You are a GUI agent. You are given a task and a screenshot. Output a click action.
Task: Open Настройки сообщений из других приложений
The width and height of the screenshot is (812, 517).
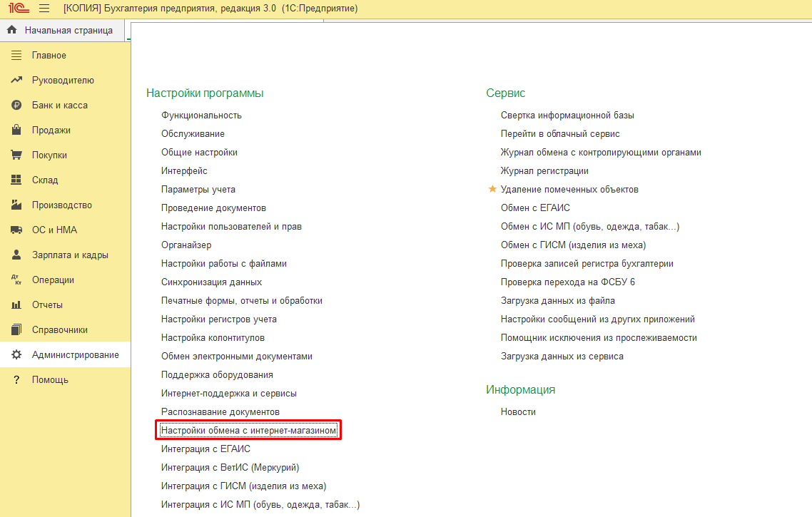[598, 319]
